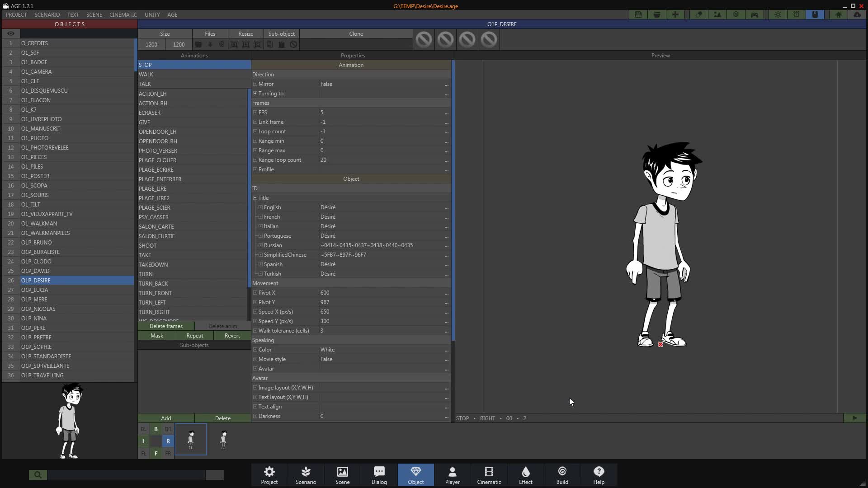
Task: Expand the Mirror property
Action: tap(255, 84)
